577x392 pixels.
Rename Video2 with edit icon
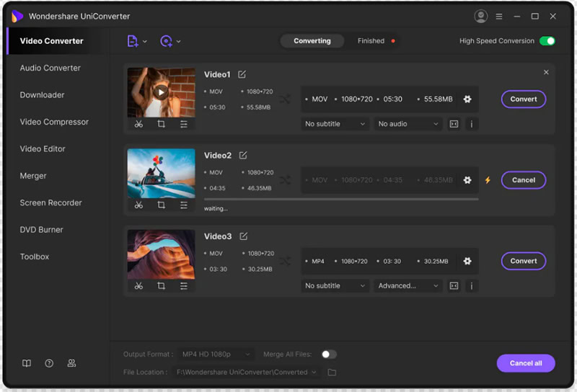point(243,155)
